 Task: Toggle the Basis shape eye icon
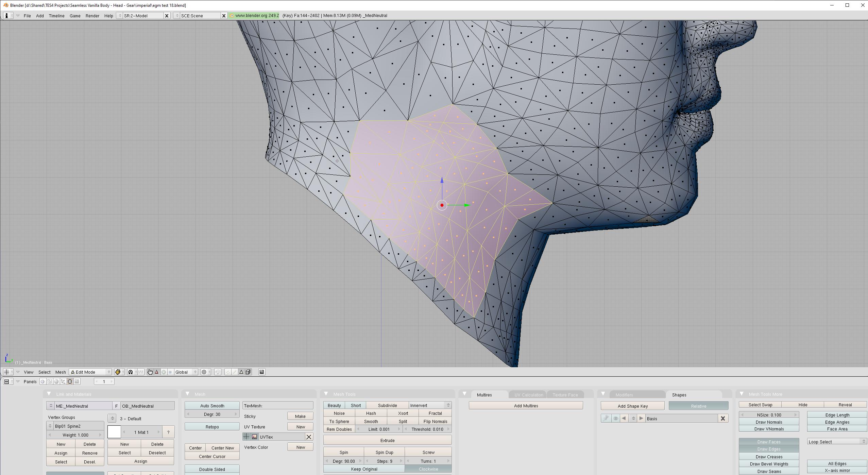point(615,419)
